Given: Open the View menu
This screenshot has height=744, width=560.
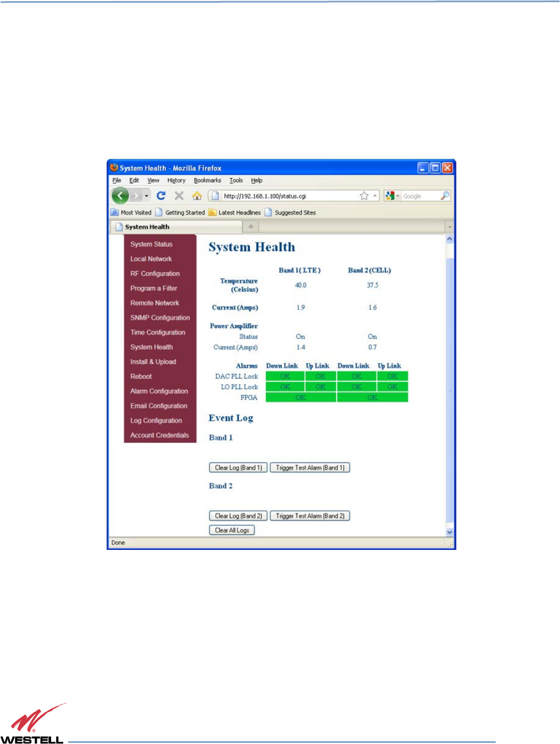Looking at the screenshot, I should (x=153, y=180).
